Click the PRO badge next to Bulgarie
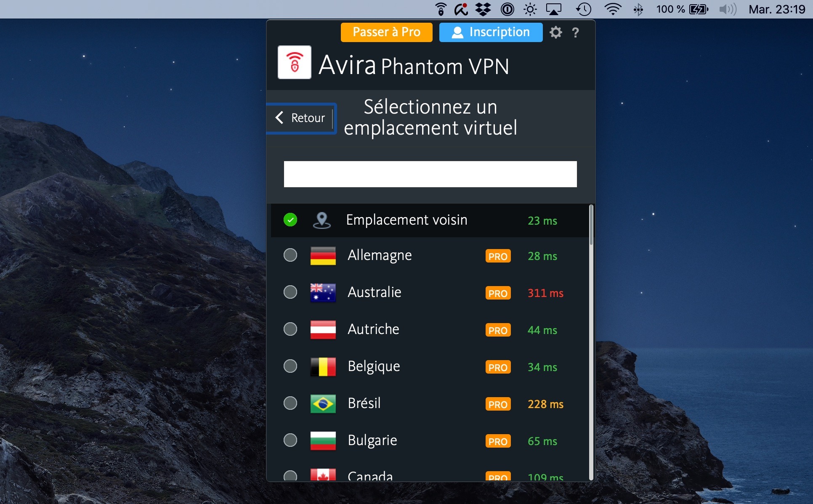Image resolution: width=813 pixels, height=504 pixels. [498, 441]
